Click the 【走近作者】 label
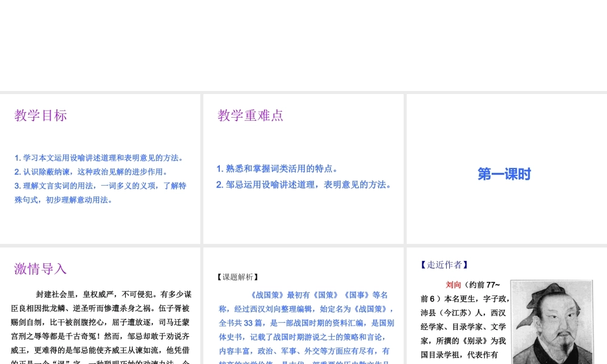Screen dimensions: 607x364 (x=444, y=265)
